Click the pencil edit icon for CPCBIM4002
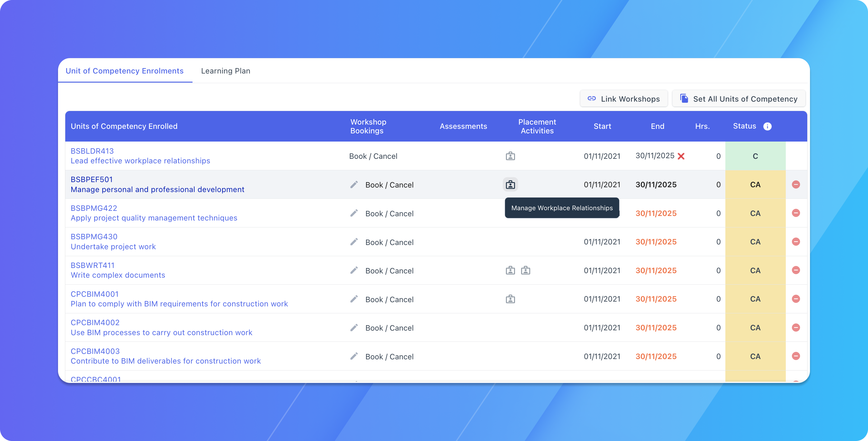This screenshot has height=441, width=868. point(354,328)
